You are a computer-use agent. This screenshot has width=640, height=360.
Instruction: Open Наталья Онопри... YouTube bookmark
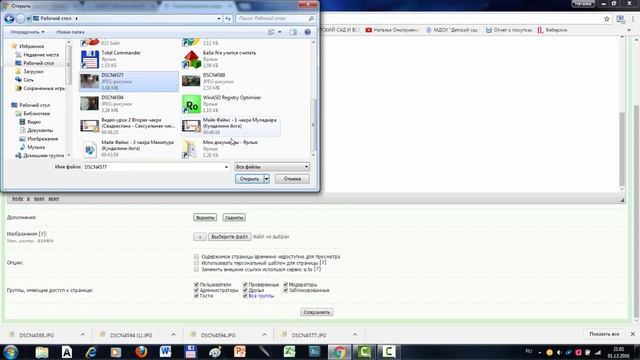391,30
